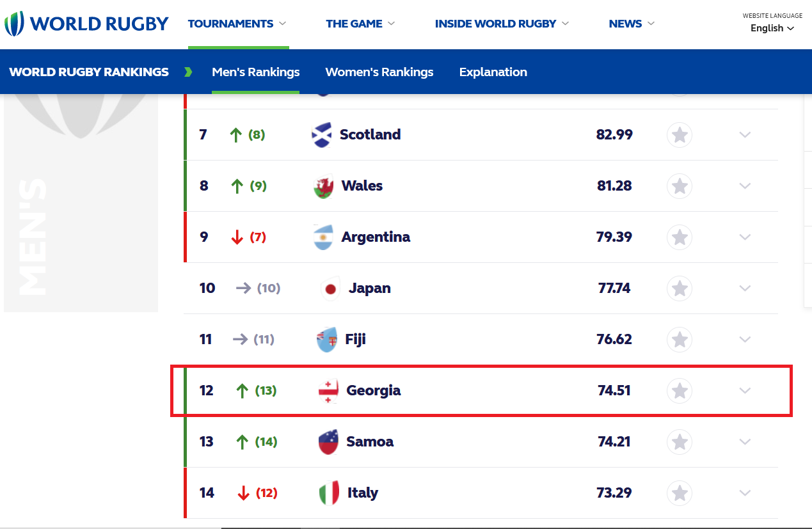Click Argentina's flag icon
The width and height of the screenshot is (812, 529).
point(324,237)
